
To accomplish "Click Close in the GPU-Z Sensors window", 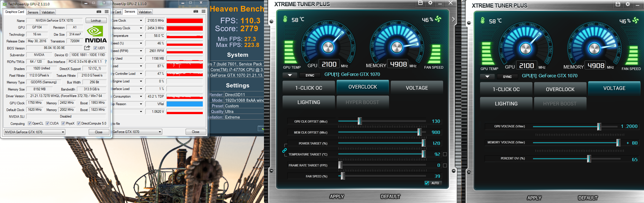I will click(196, 132).
